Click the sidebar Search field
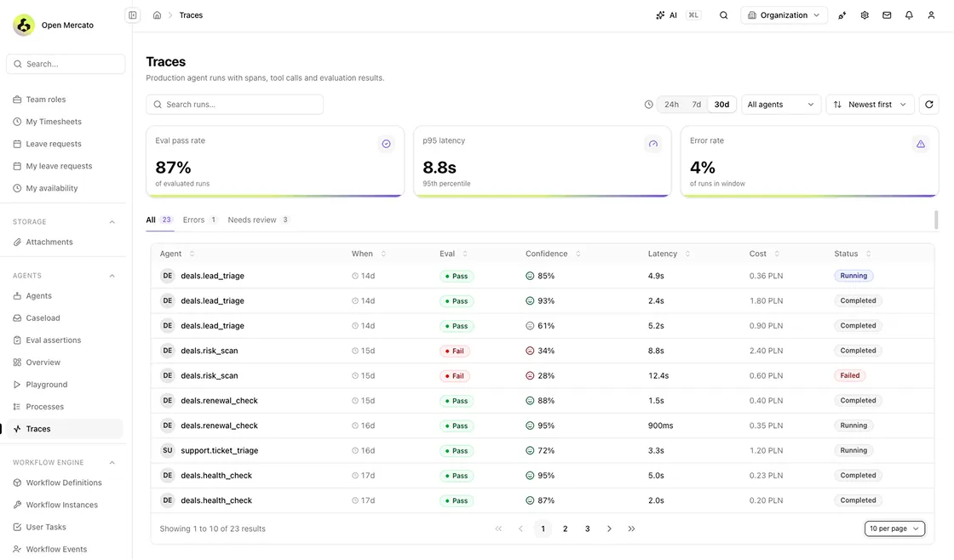The image size is (954, 560). pos(66,64)
